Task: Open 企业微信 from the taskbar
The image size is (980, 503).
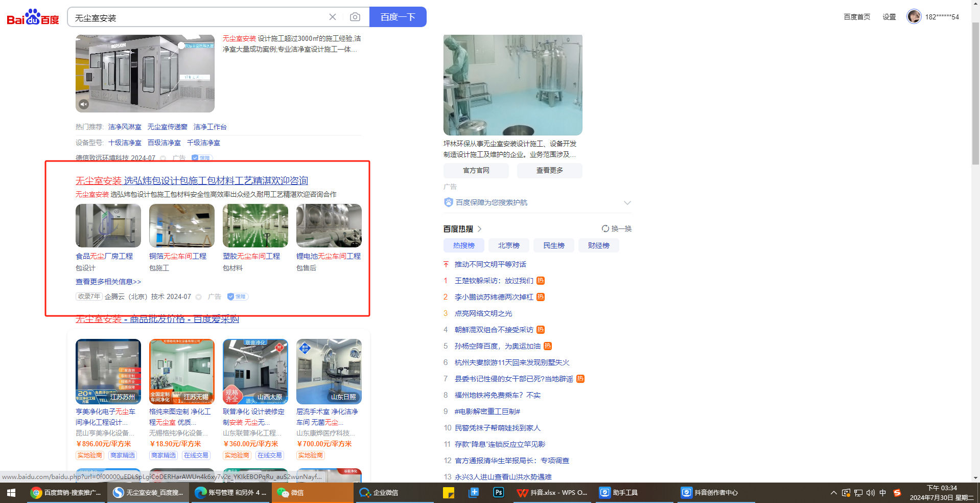Action: click(x=394, y=493)
